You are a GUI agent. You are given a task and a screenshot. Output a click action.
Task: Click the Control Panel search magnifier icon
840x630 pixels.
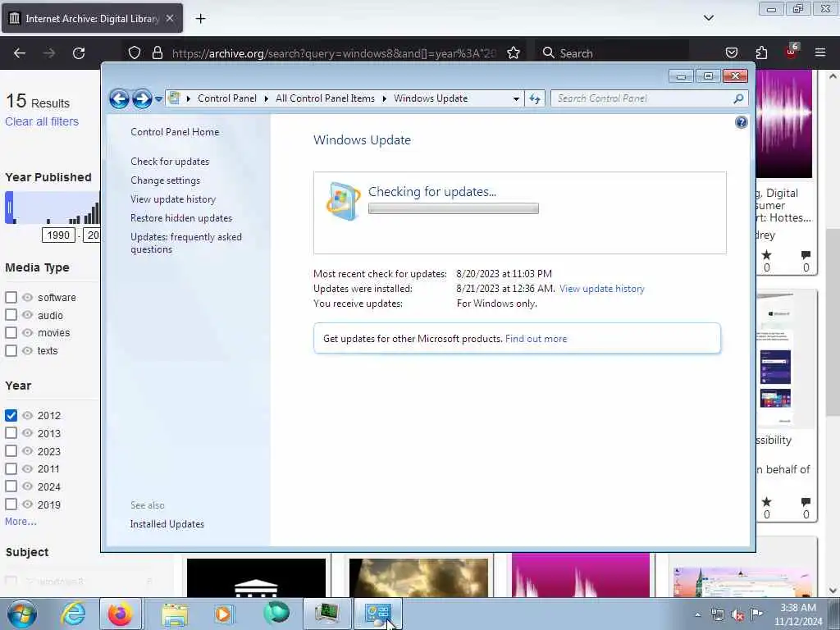739,98
